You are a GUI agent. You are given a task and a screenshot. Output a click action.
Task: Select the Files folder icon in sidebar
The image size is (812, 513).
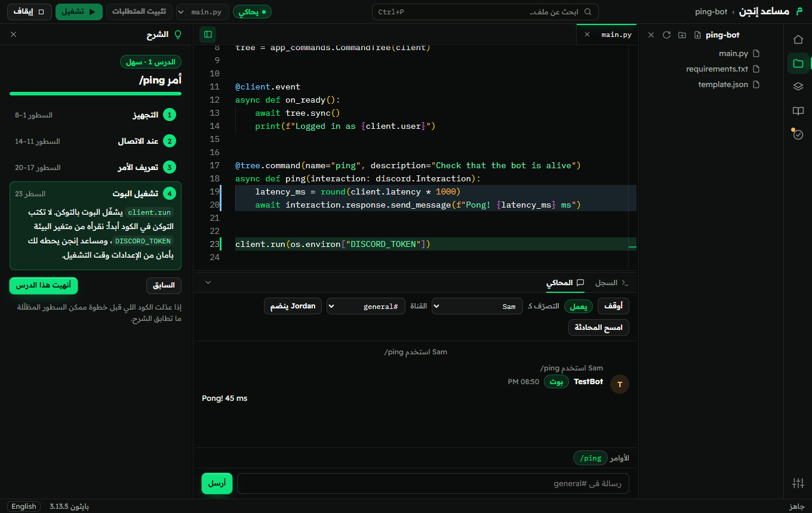(x=798, y=63)
